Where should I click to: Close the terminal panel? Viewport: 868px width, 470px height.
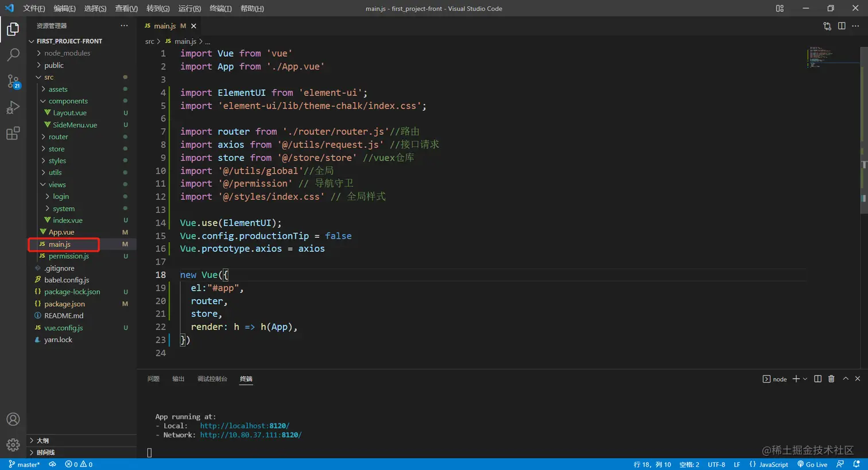point(858,379)
